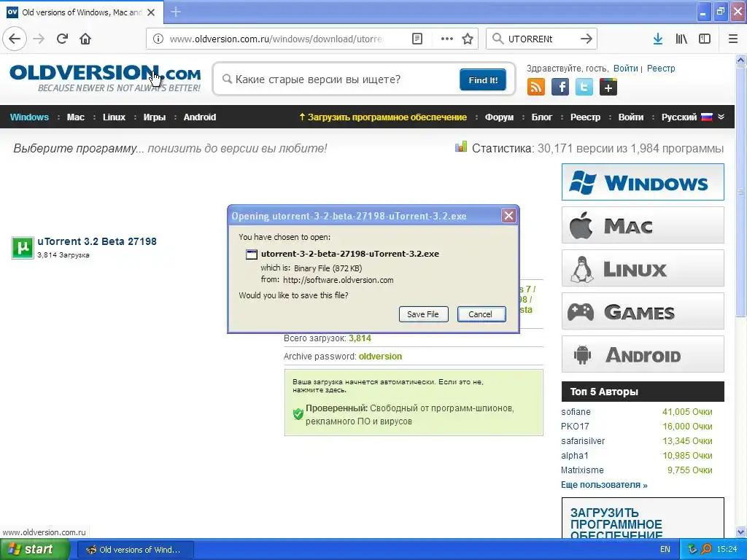
Task: Click Войти in the black navbar
Action: point(631,117)
